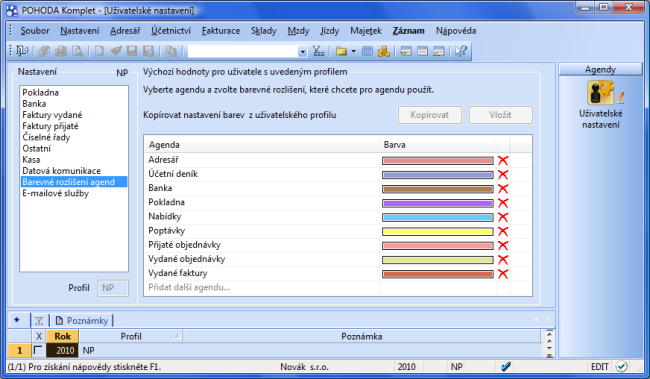The height and width of the screenshot is (379, 650).
Task: Select Barevné rozlišení agend list item
Action: pyautogui.click(x=74, y=182)
